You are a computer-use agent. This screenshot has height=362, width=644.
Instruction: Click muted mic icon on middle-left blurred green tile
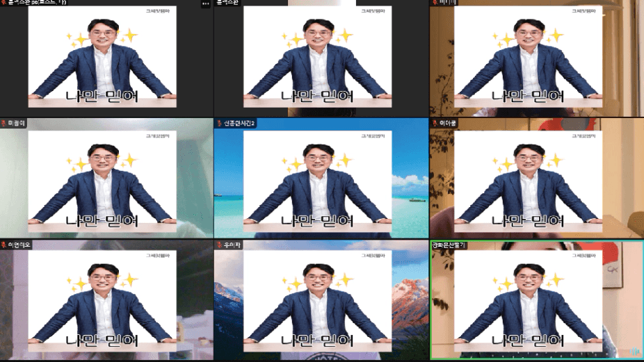[3, 123]
